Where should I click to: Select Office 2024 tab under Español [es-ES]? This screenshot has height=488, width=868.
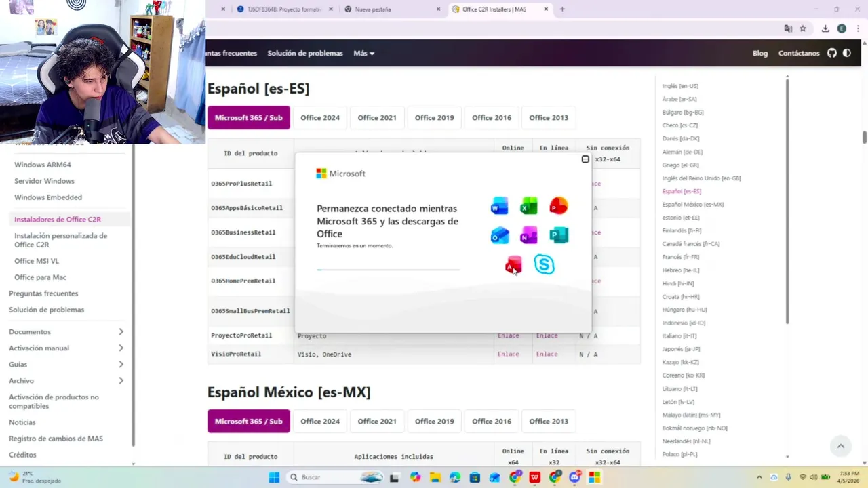[320, 117]
